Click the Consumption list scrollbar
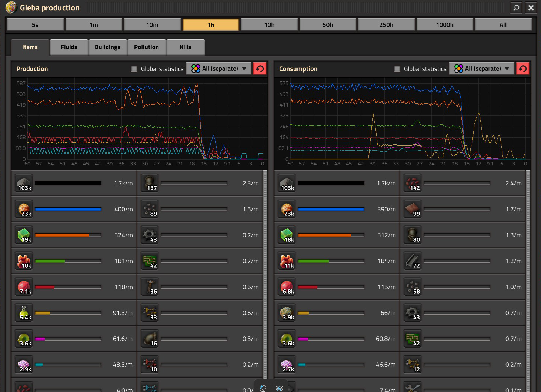 528,281
